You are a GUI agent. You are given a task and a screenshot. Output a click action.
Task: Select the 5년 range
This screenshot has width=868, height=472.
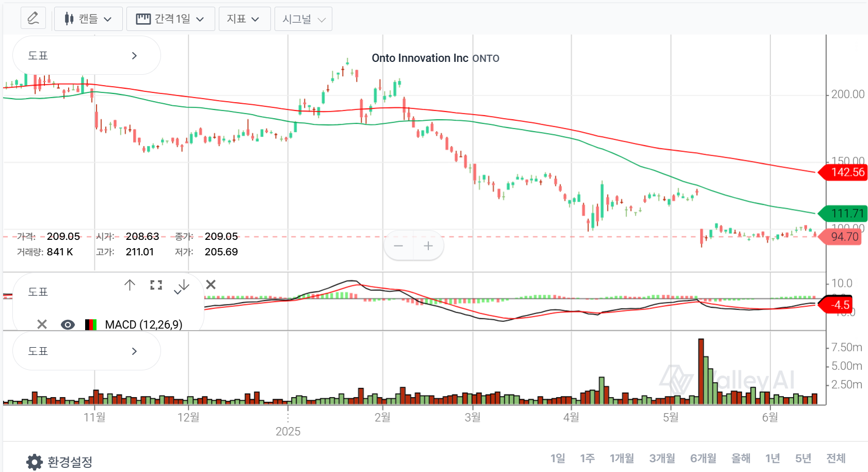click(x=803, y=458)
